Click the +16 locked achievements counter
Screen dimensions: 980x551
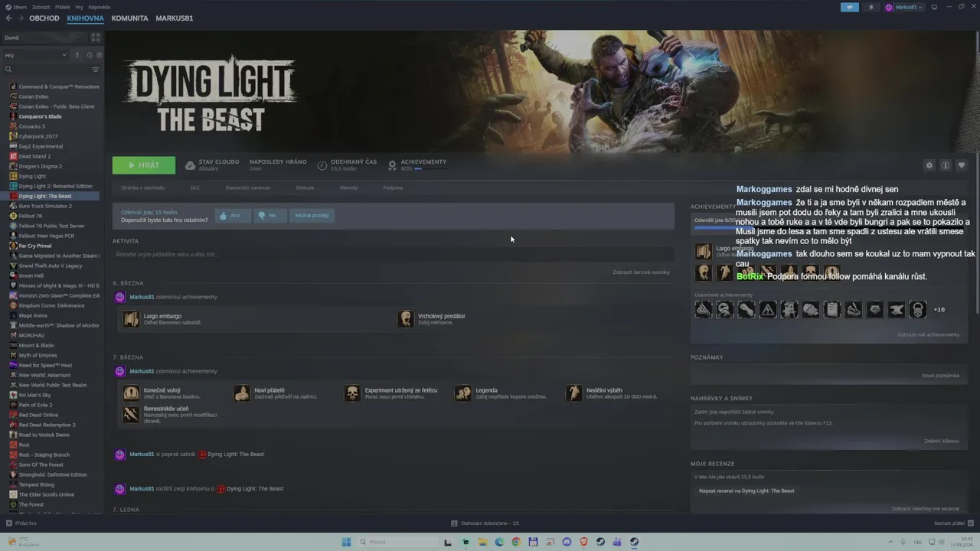click(x=939, y=310)
